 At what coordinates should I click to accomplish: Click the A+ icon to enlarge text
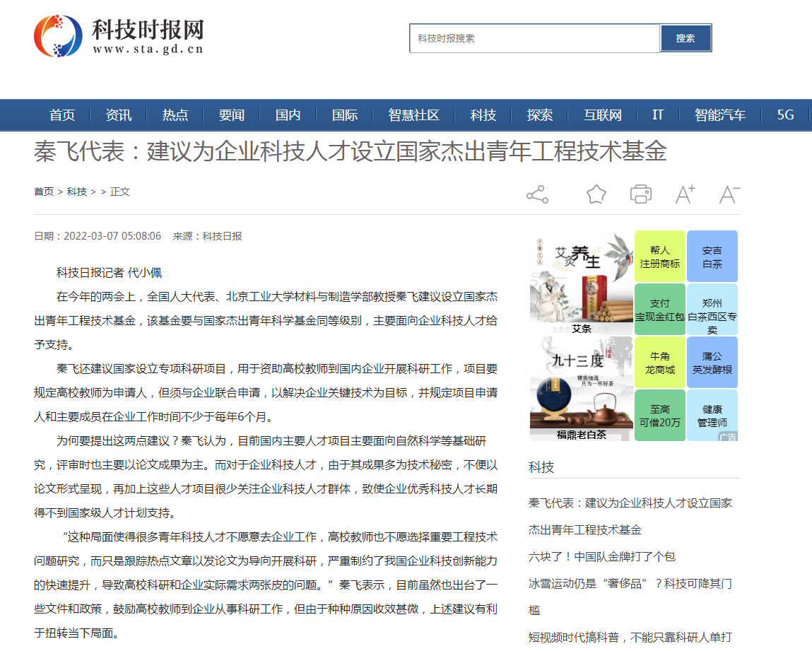pos(684,194)
